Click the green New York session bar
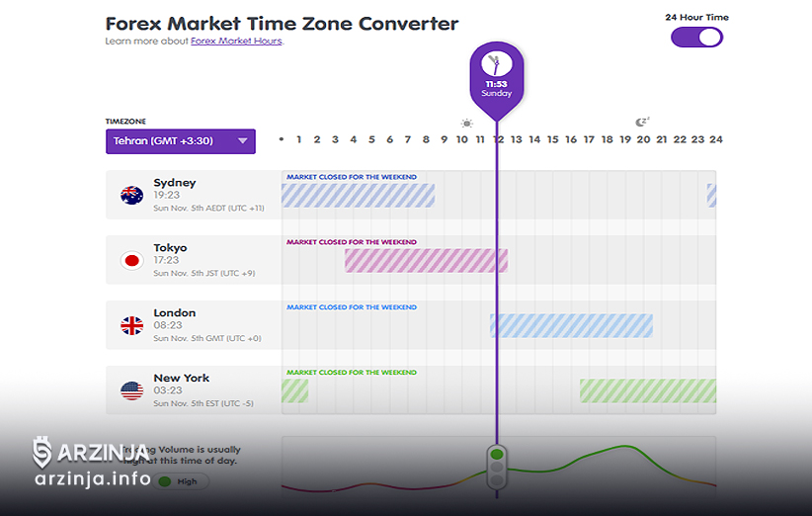This screenshot has height=516, width=812. pyautogui.click(x=647, y=390)
